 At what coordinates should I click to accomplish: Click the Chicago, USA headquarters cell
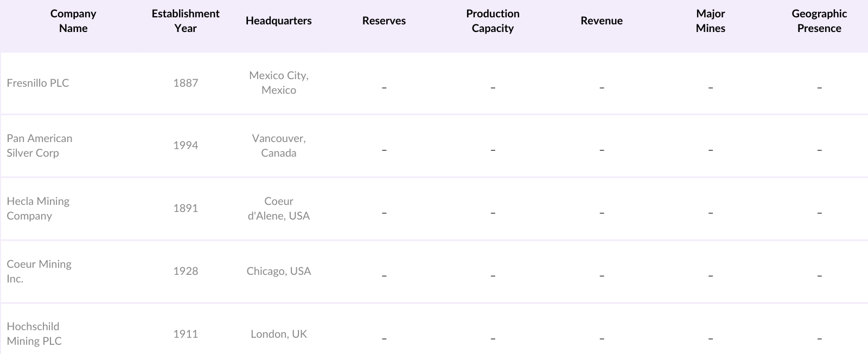point(279,271)
